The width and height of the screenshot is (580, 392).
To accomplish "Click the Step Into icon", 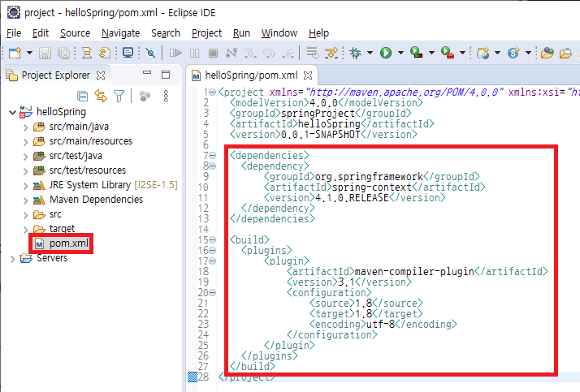I will pyautogui.click(x=250, y=53).
